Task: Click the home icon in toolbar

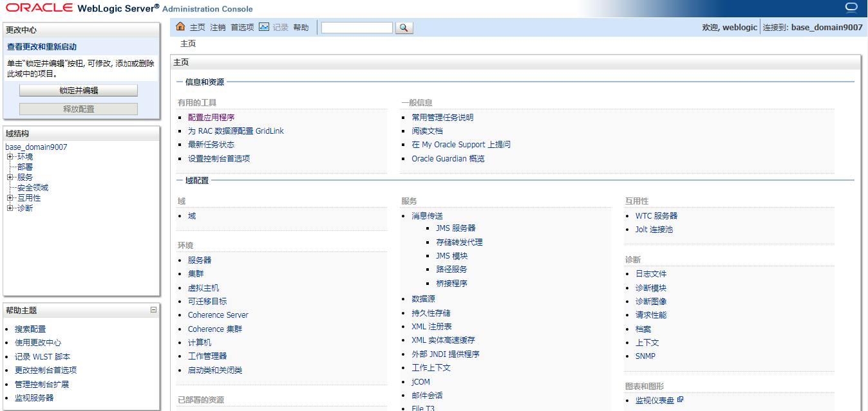Action: (x=180, y=27)
